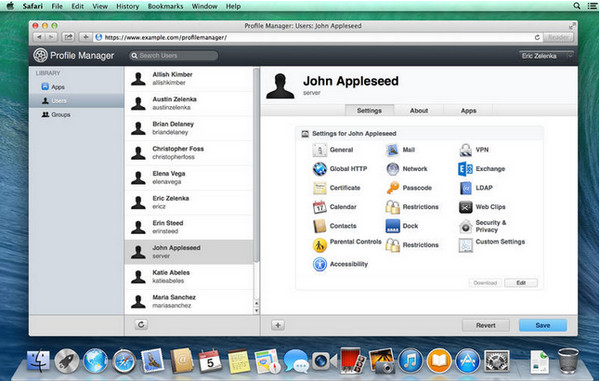Open the Contacts settings icon
This screenshot has width=600, height=381.
tap(320, 226)
